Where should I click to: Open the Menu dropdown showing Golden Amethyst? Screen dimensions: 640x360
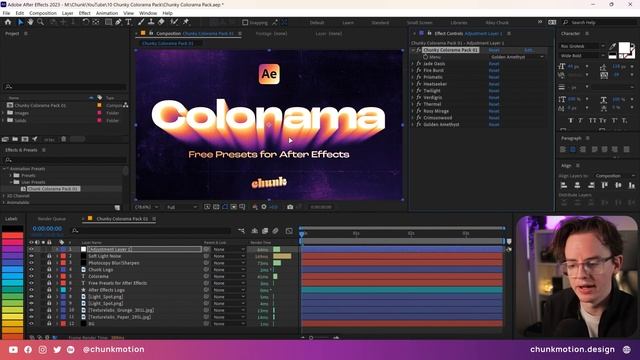click(x=517, y=57)
